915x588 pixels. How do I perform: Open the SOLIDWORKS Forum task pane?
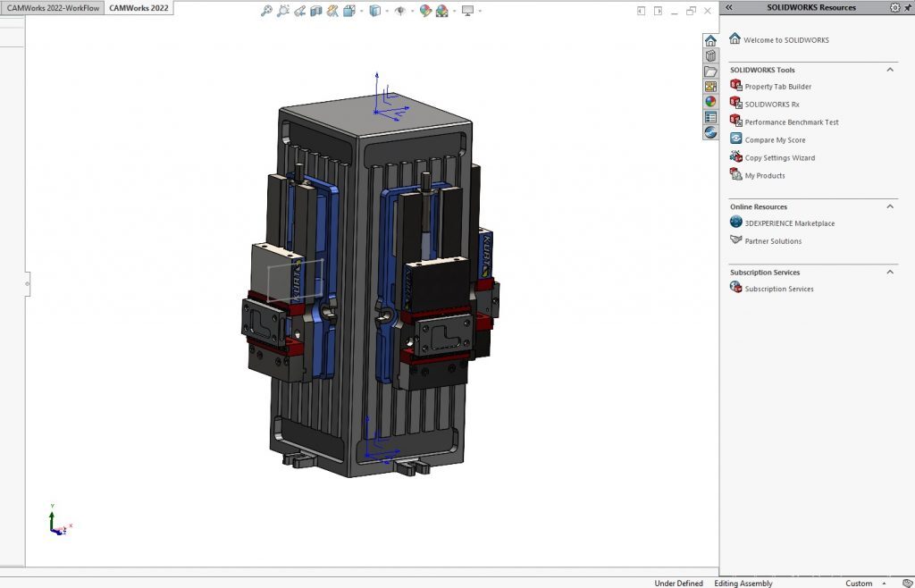click(710, 131)
